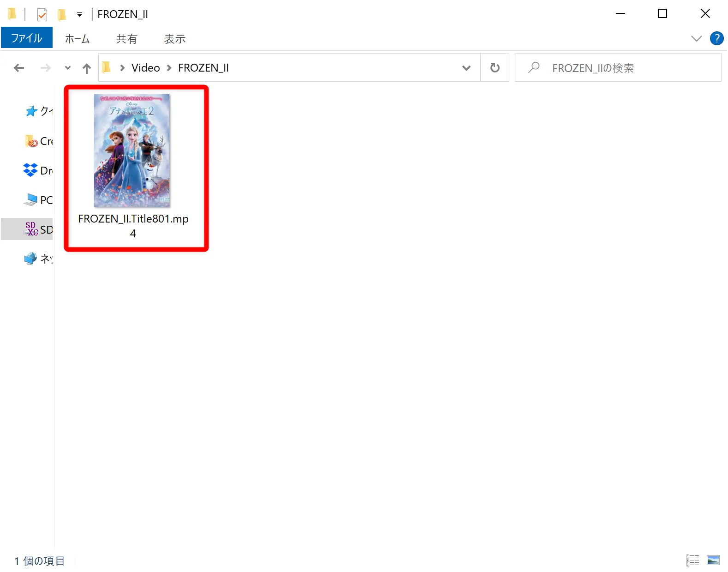Open Help via the blue question mark
This screenshot has width=728, height=572.
point(716,38)
